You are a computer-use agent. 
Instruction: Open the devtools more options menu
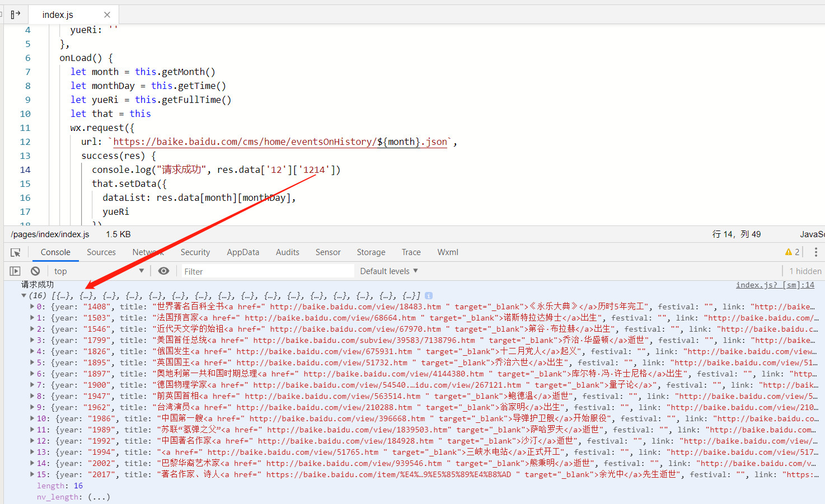click(816, 252)
